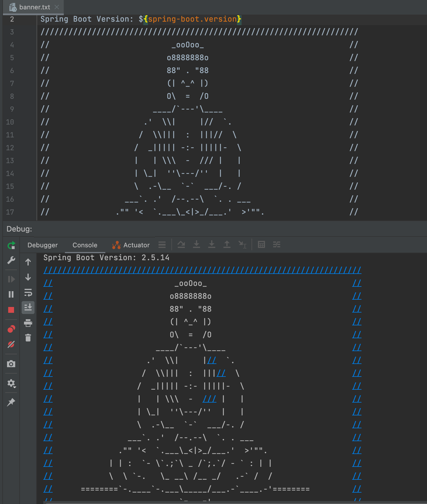Click the Trace Current Stream Chain icon
Viewport: 427px width, 504px height.
pyautogui.click(x=277, y=244)
